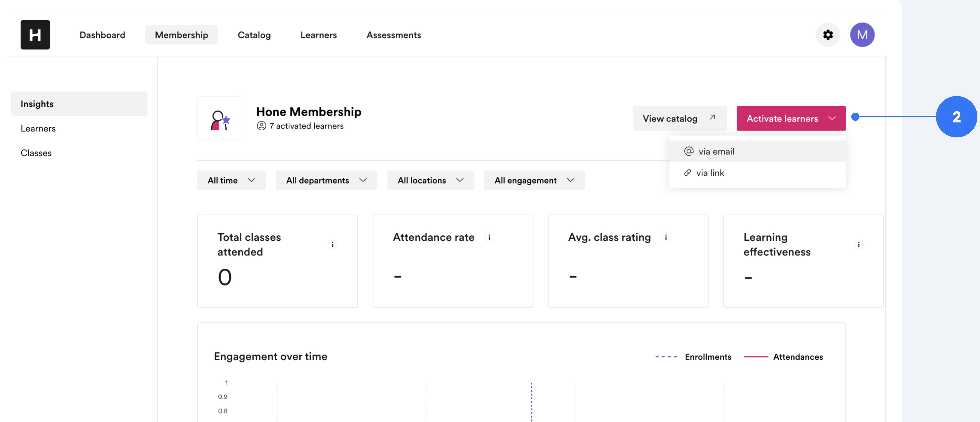Click the Hone Membership badge thumbnail

pos(219,118)
